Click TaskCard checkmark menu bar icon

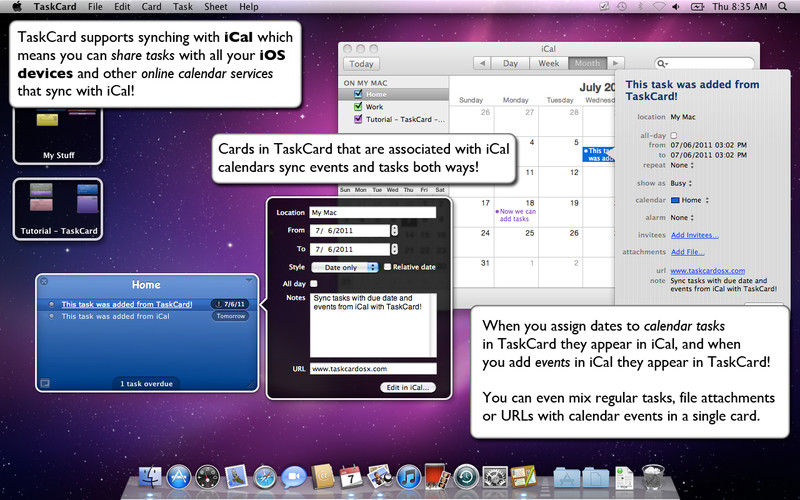coord(604,7)
